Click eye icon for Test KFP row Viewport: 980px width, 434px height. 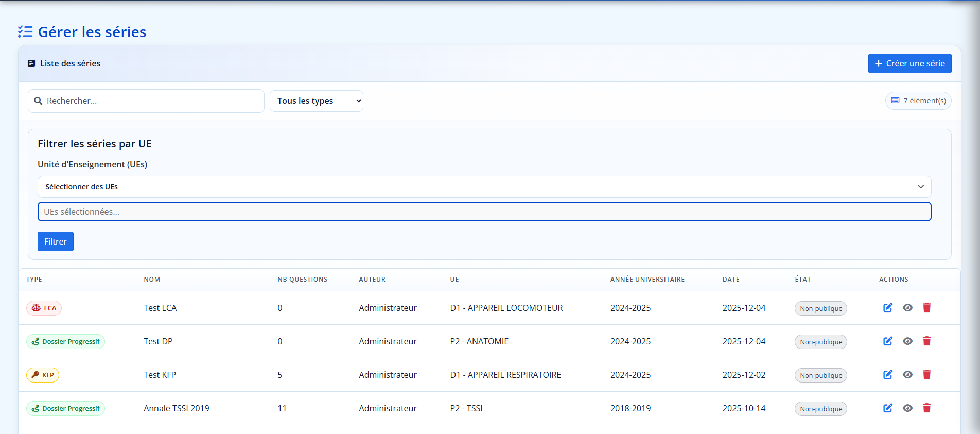click(x=907, y=375)
